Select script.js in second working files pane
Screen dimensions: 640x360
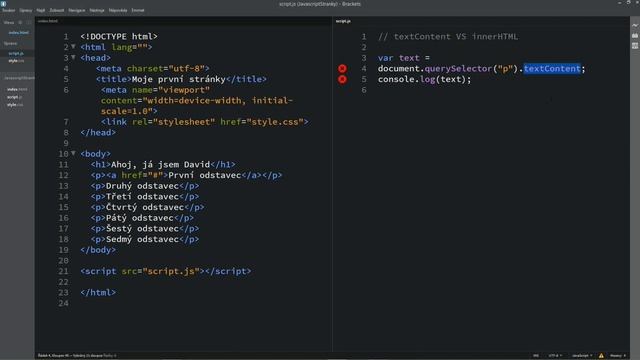16,53
